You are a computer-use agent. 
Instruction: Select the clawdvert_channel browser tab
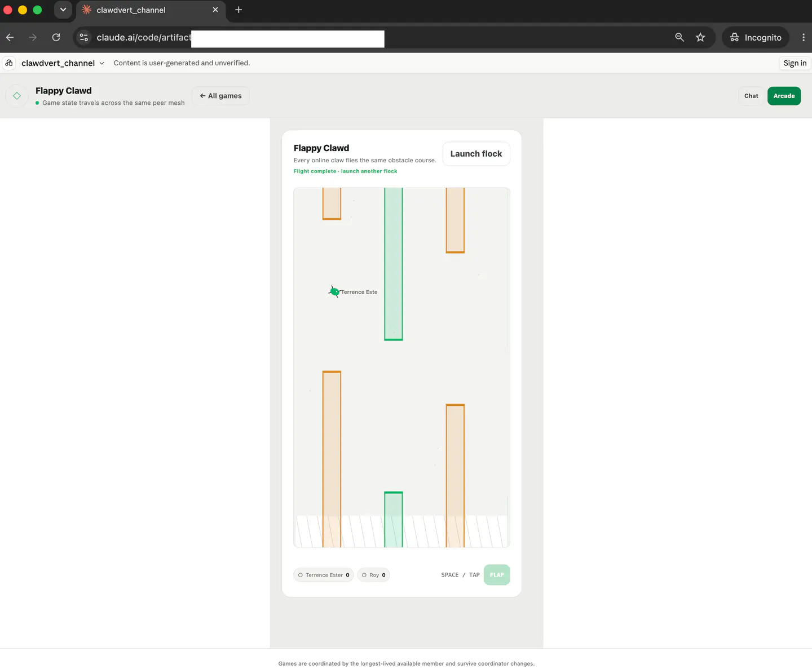[151, 10]
